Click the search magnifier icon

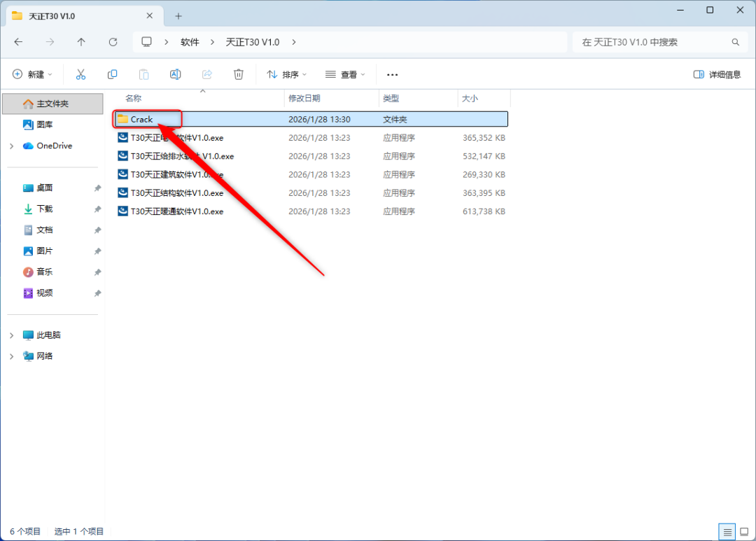point(735,42)
